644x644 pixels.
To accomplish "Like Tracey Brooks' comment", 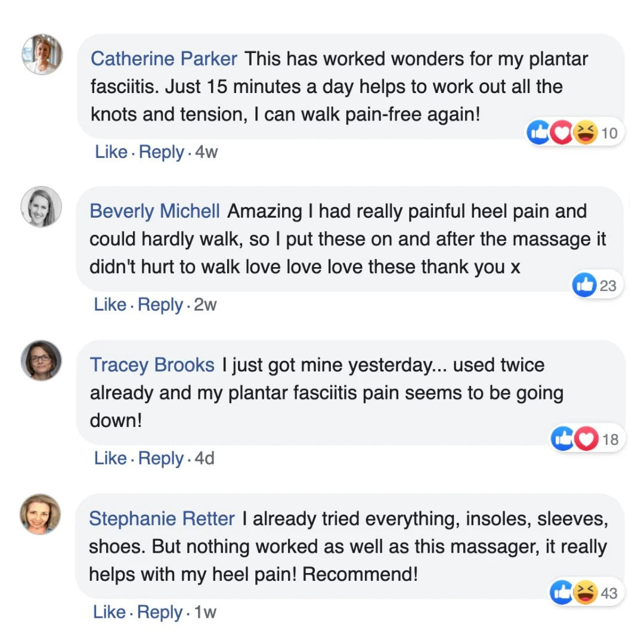I will 110,458.
